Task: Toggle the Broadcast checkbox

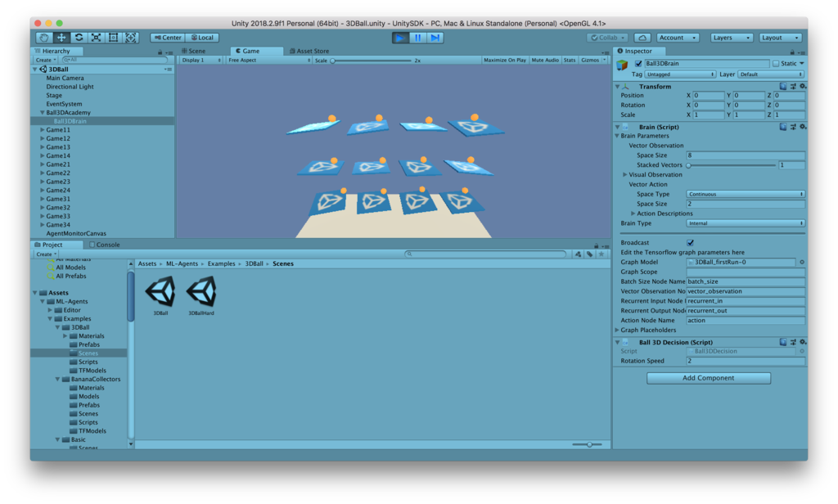Action: pyautogui.click(x=690, y=243)
